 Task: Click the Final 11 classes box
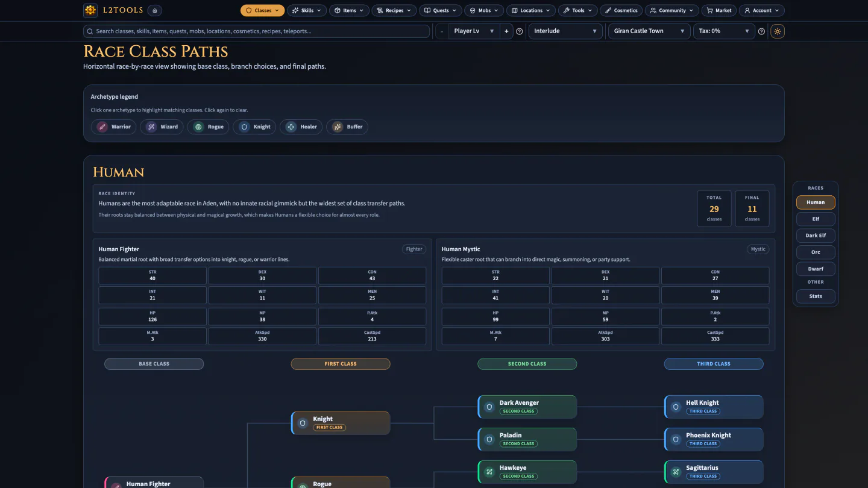click(x=752, y=209)
